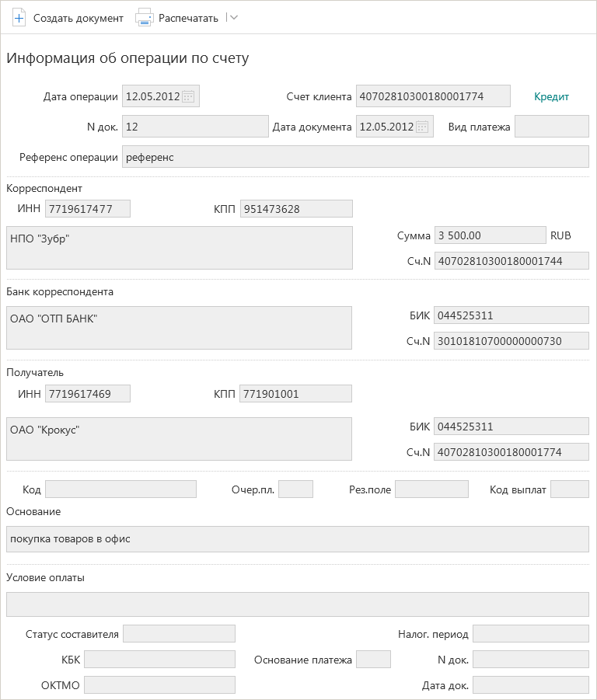597x700 pixels.
Task: Open calendar icon for Дата документа
Action: coord(422,127)
